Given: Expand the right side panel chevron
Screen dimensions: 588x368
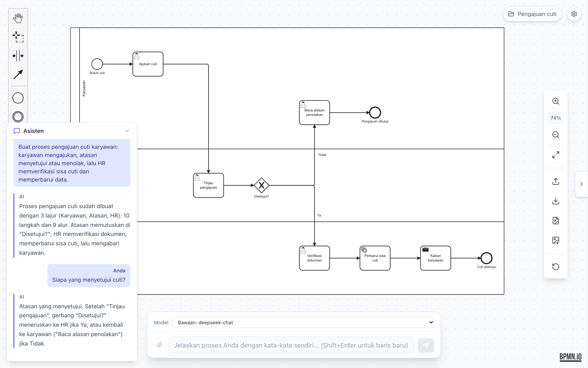Looking at the screenshot, I should pos(581,184).
